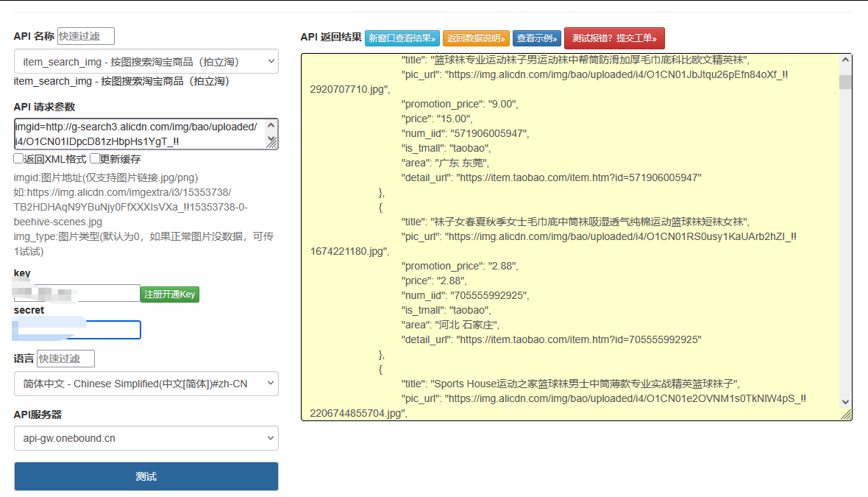Click the green 注册开通Key button
The height and width of the screenshot is (497, 868).
[169, 295]
